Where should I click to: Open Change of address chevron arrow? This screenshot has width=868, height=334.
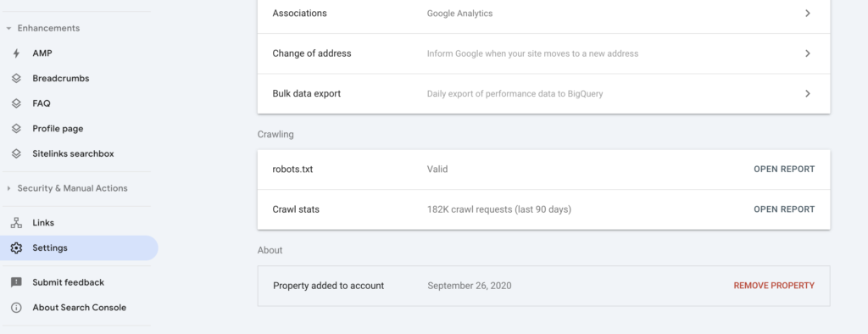tap(808, 53)
